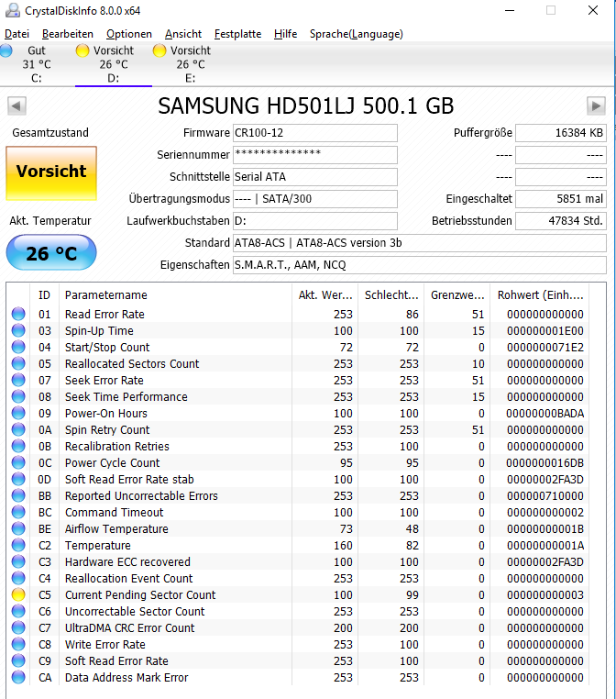Click the ID column header
616x699 pixels.
pyautogui.click(x=44, y=295)
